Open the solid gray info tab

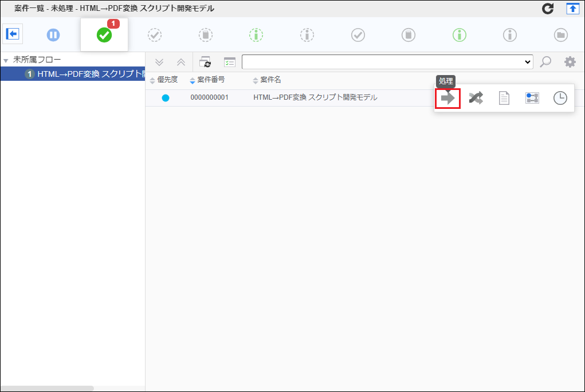510,35
